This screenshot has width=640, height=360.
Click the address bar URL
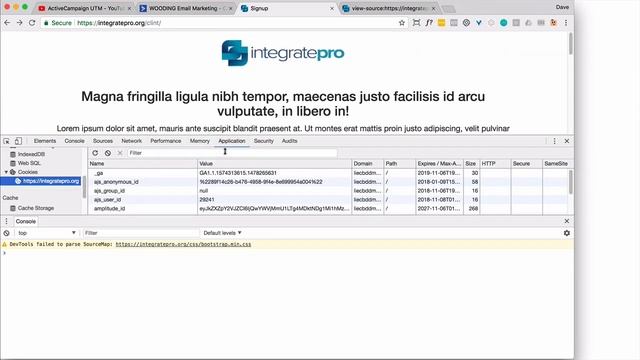pyautogui.click(x=119, y=23)
